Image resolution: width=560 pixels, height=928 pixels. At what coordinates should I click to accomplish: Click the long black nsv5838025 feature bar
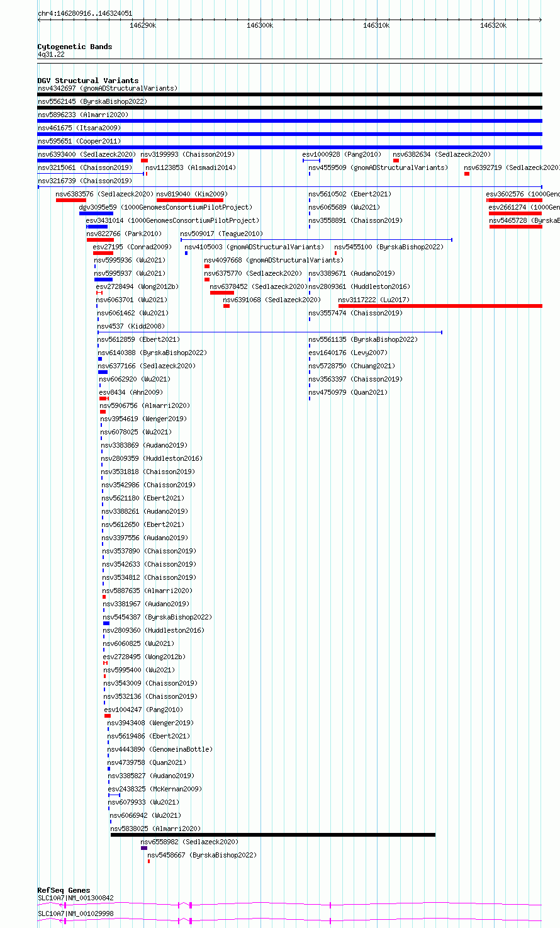[273, 835]
